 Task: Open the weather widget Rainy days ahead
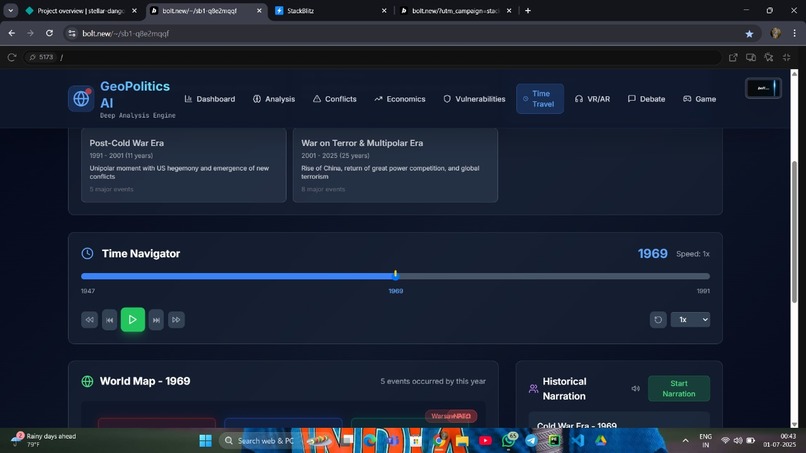tap(45, 440)
